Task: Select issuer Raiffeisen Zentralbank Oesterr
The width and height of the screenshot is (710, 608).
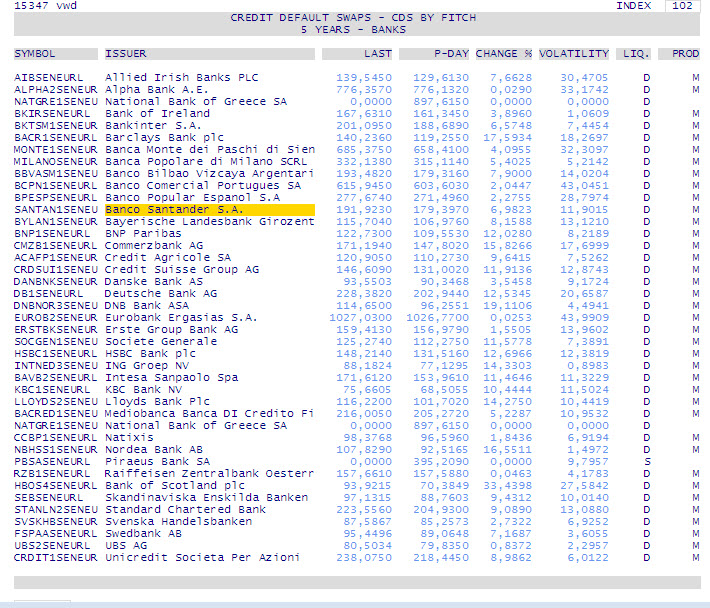Action: tap(209, 474)
